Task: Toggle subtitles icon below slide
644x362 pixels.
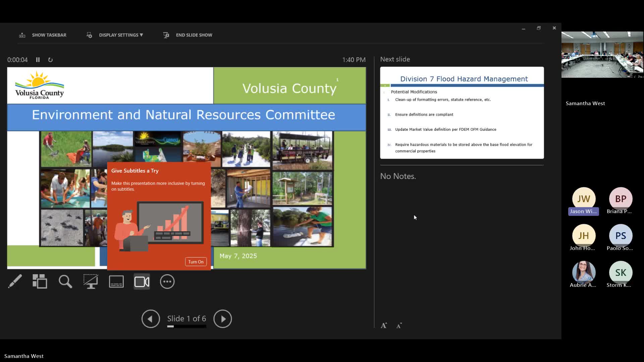Action: click(116, 282)
